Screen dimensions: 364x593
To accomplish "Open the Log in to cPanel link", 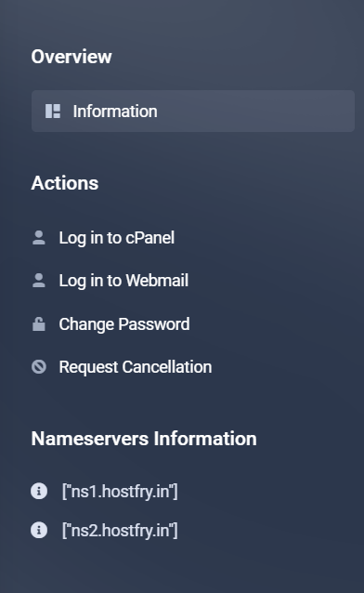I will pyautogui.click(x=117, y=238).
